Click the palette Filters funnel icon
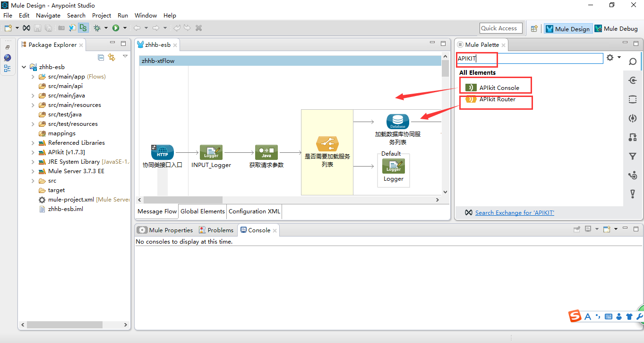Screen dimensions: 644x343 [633, 156]
